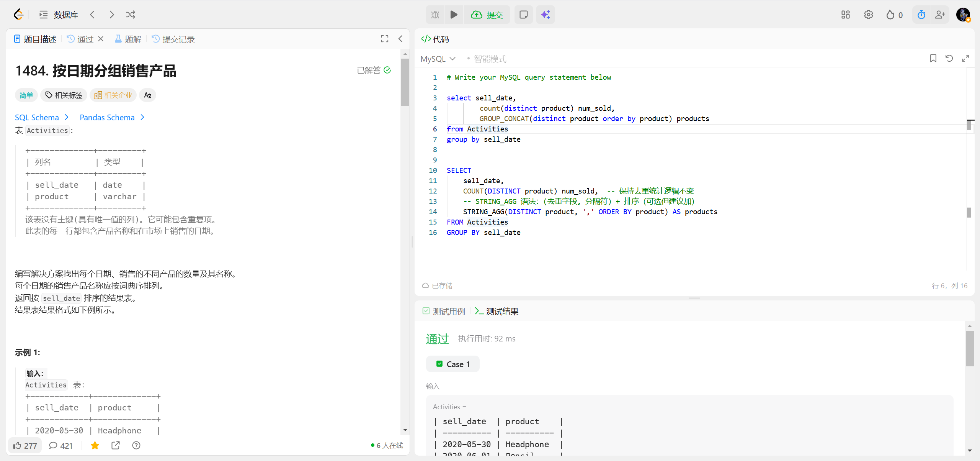Switch to the 测试用例 tab
This screenshot has width=980, height=461.
[x=444, y=311]
